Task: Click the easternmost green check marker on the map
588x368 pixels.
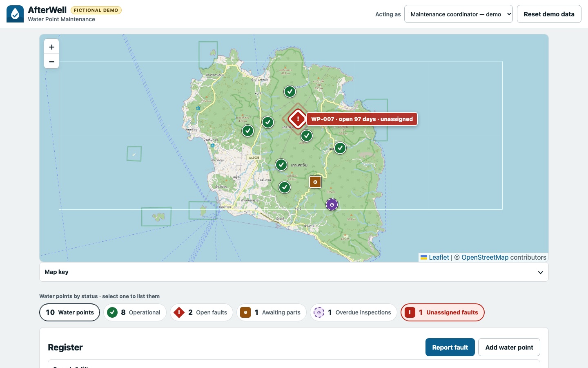Action: (x=340, y=148)
